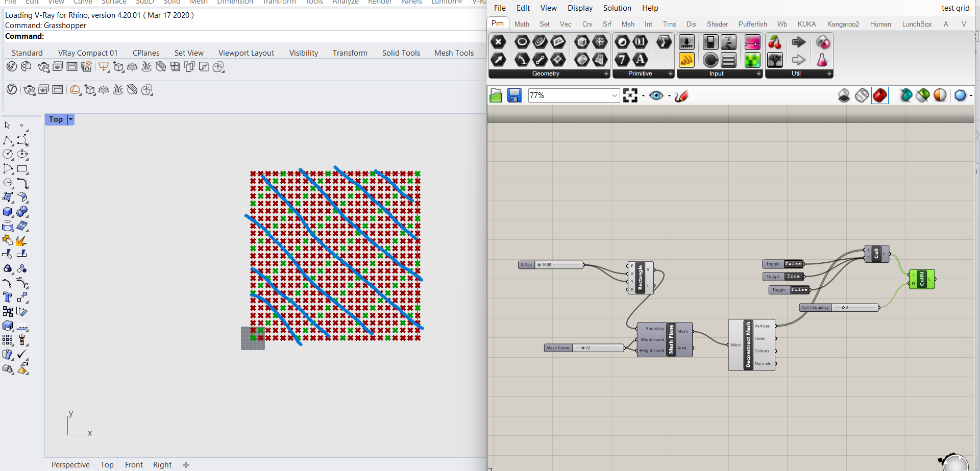Click the Mesh Count slider set to 22
This screenshot has width=980, height=471.
pyautogui.click(x=584, y=348)
